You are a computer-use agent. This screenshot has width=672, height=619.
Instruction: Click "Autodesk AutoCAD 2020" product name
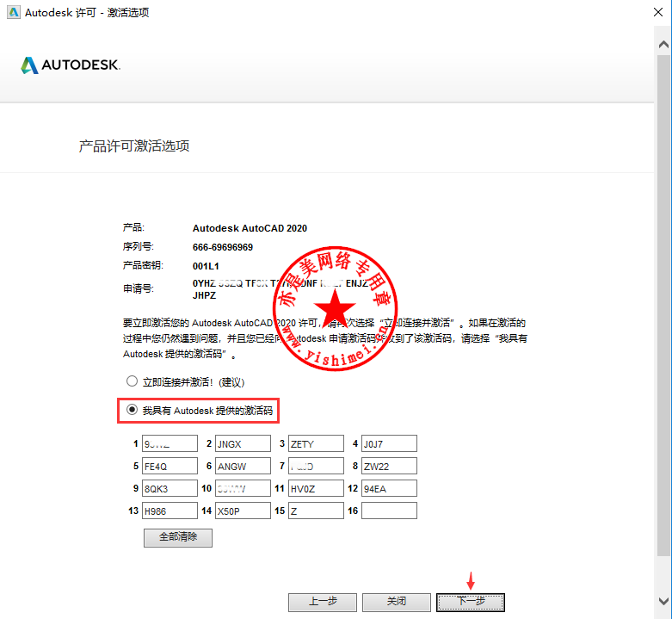pos(250,228)
